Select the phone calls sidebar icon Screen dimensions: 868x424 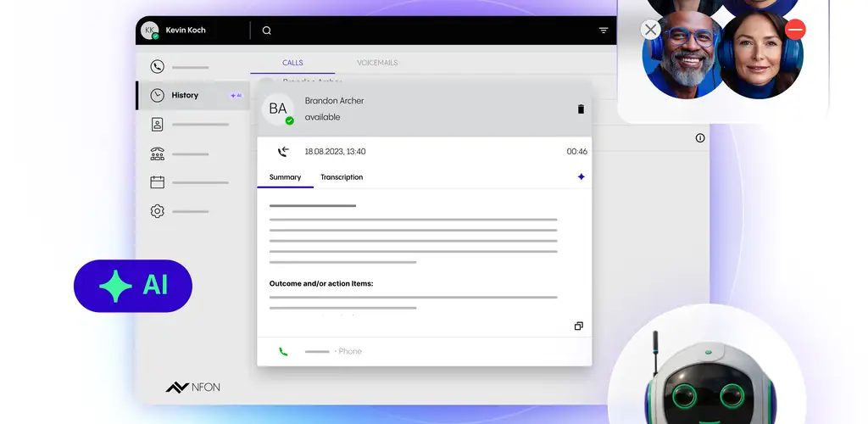pos(157,66)
